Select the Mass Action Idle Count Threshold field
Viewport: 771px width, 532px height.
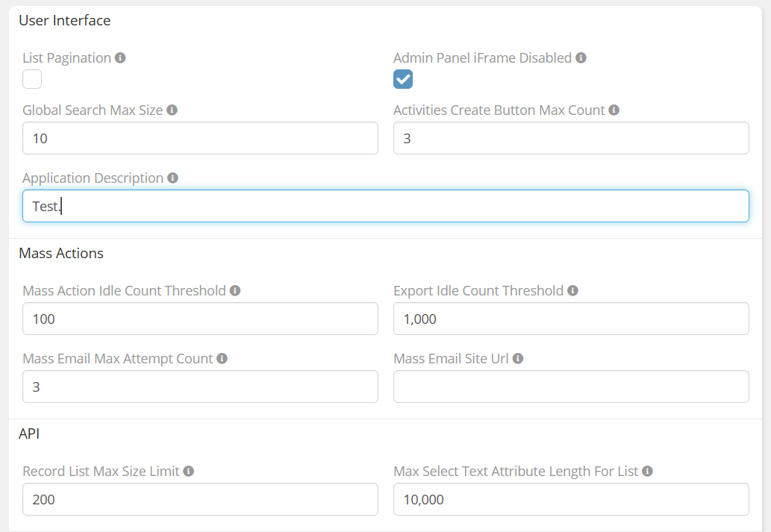[200, 319]
